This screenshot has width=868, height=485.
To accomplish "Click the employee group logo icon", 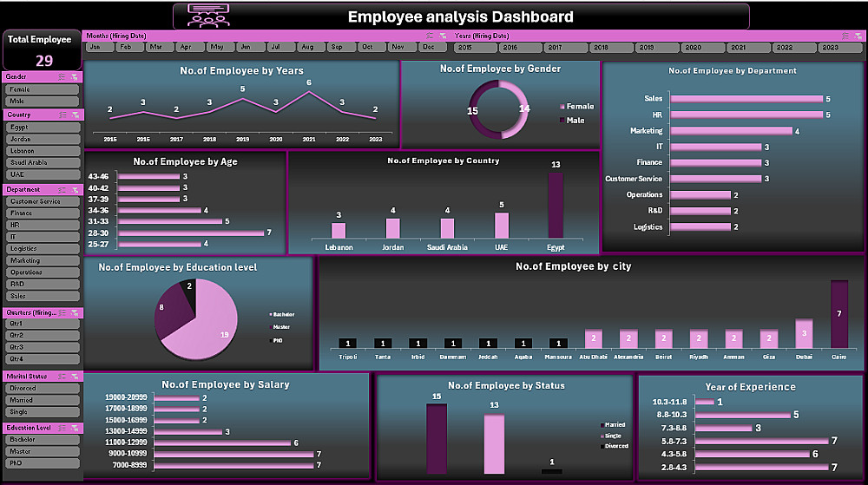I will pyautogui.click(x=208, y=16).
